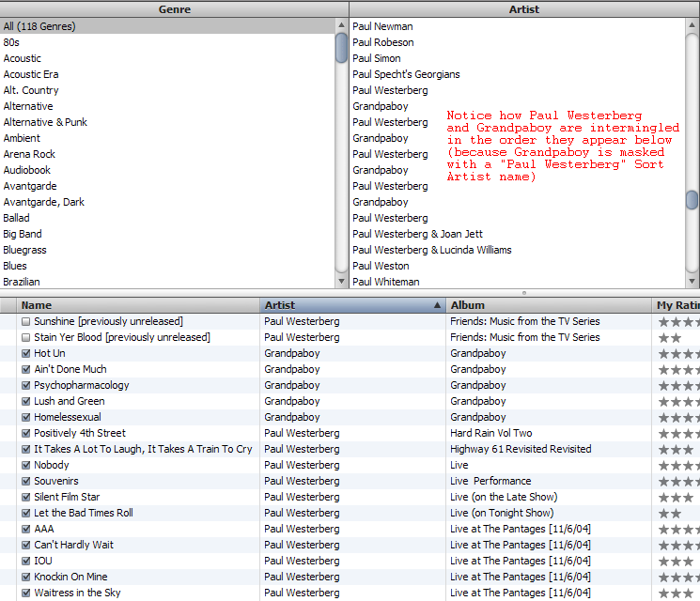Select artist Paul Weston
This screenshot has width=700, height=601.
(x=518, y=266)
